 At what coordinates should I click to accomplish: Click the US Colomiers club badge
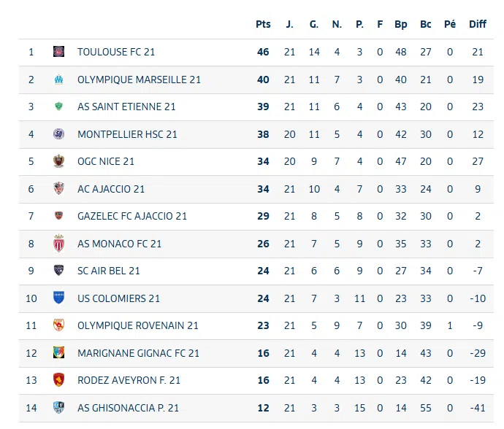(59, 298)
